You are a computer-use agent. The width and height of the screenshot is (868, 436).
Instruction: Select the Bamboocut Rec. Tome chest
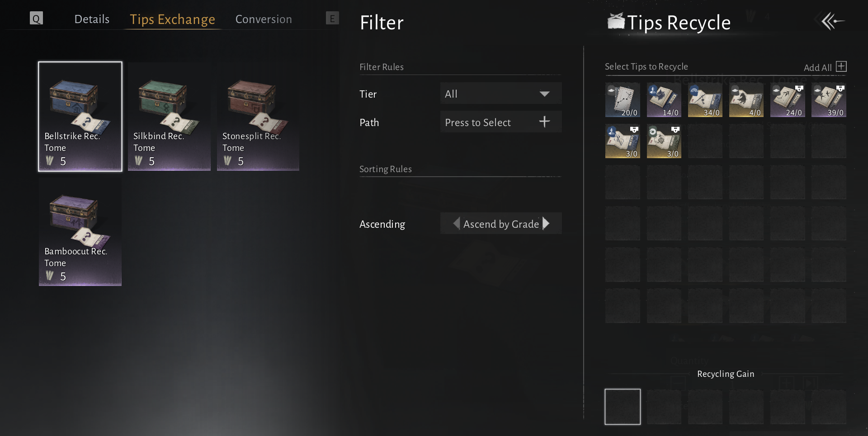click(80, 232)
